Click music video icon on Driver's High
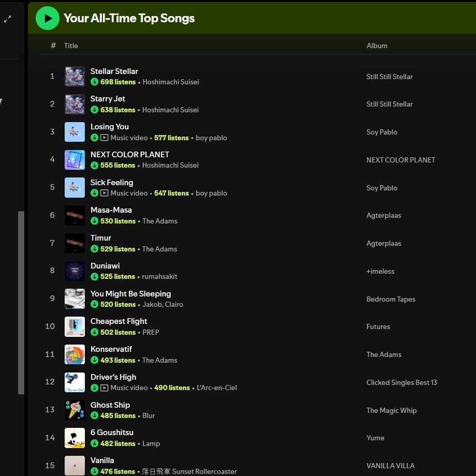The image size is (476, 476). click(x=104, y=388)
